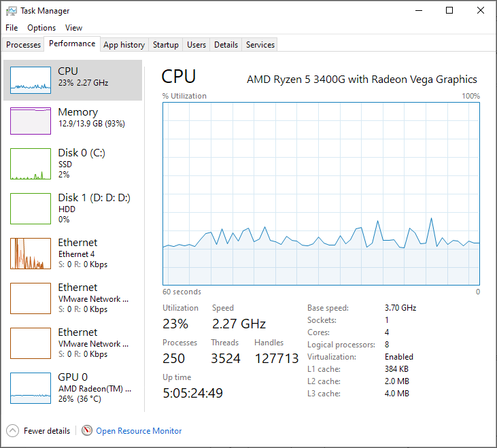Image resolution: width=497 pixels, height=448 pixels.
Task: Select the Ethernet 4 adapter graph
Action: [31, 254]
